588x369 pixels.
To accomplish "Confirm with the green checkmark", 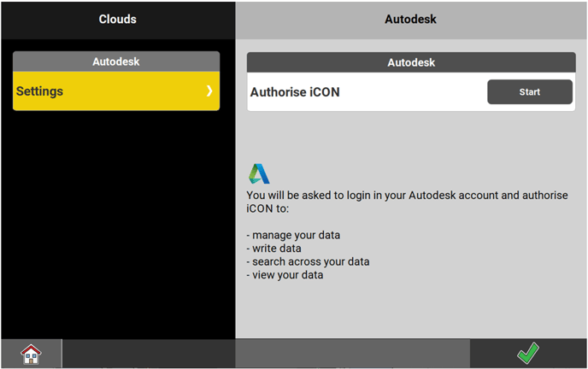I will 528,354.
